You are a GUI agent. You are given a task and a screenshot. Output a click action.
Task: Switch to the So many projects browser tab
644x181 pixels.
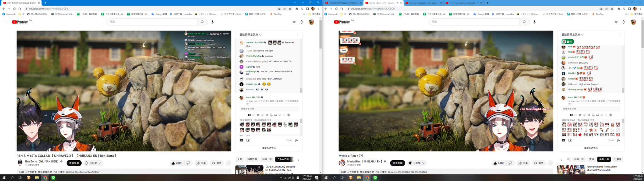423,3
